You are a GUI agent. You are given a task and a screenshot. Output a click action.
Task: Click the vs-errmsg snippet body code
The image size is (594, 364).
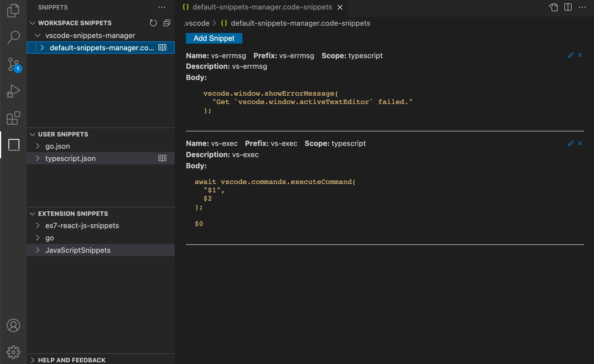click(x=308, y=102)
